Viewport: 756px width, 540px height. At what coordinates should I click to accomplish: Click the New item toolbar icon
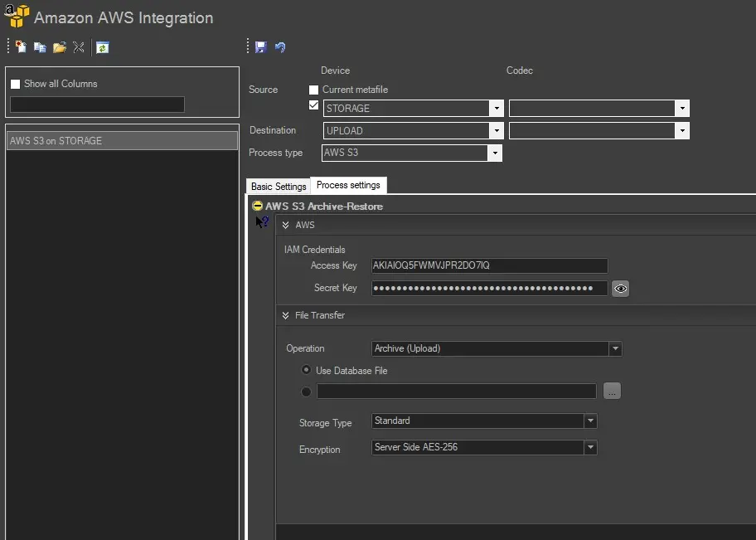coord(22,47)
